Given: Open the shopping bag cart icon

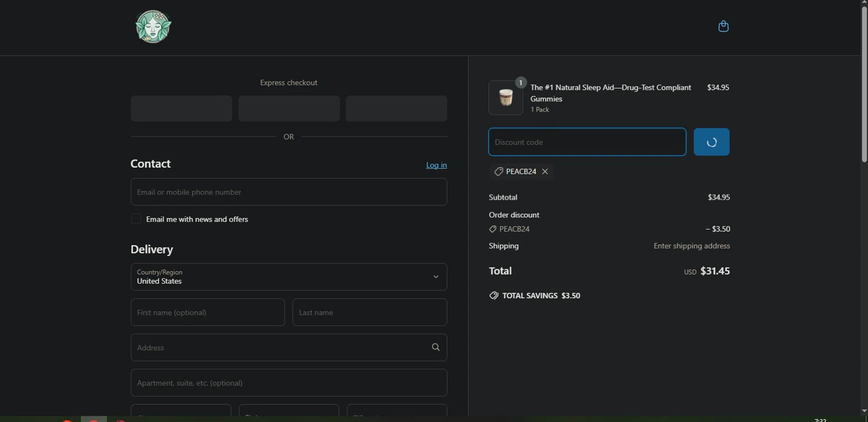Looking at the screenshot, I should pyautogui.click(x=723, y=26).
